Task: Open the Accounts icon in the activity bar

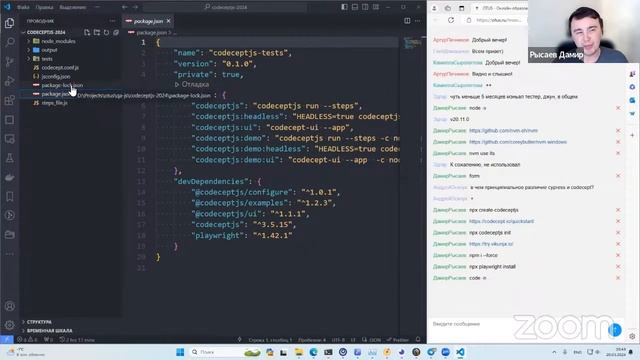Action: (x=9, y=306)
